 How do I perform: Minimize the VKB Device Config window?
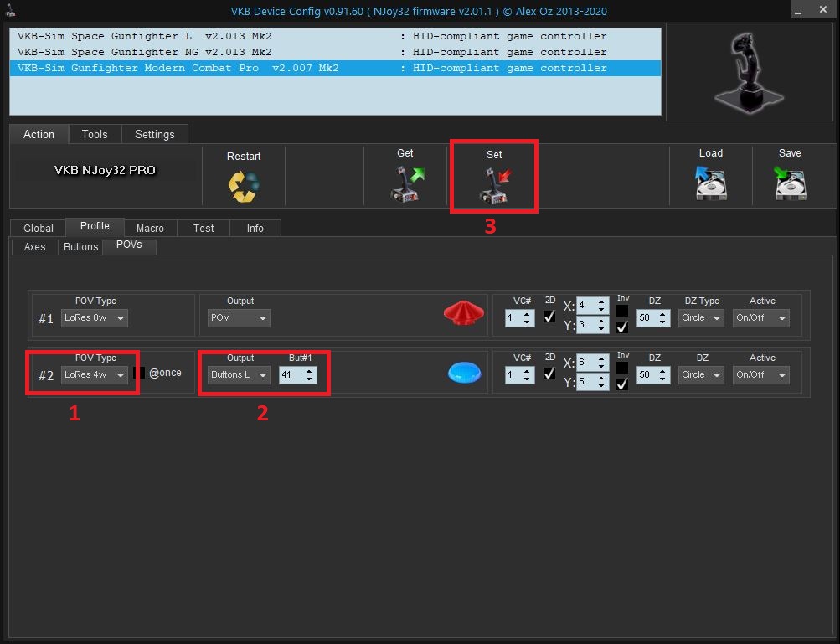(798, 10)
